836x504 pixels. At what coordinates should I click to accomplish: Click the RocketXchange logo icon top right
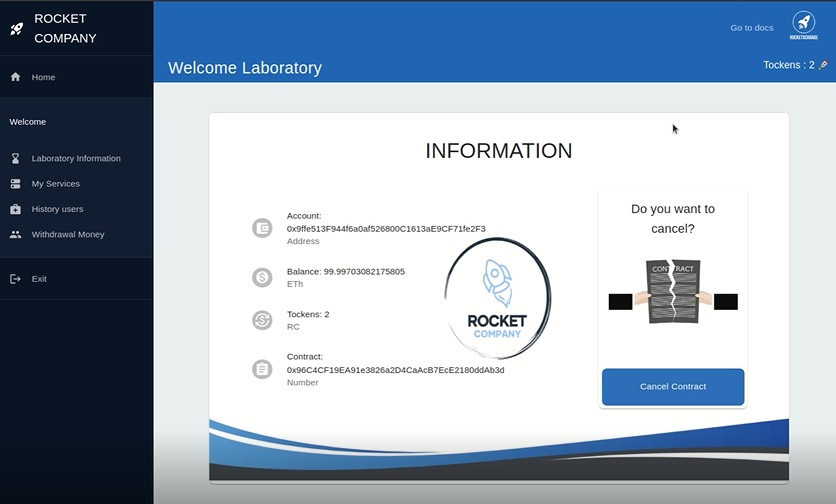(x=803, y=25)
